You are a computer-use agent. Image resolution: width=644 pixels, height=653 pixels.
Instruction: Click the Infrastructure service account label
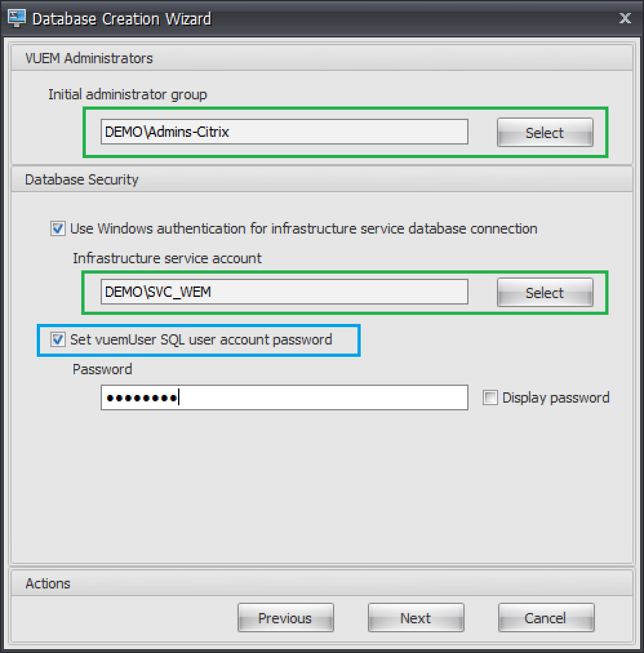click(167, 258)
